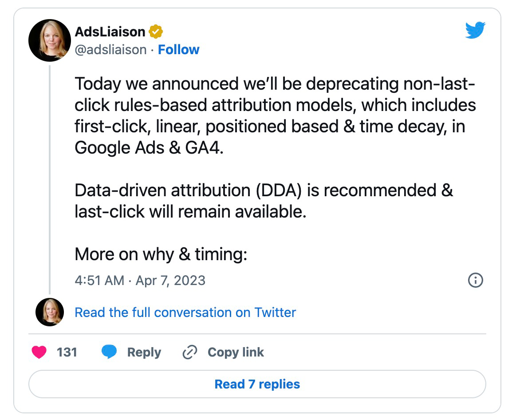
Task: Open AdsLiaison's large profile photo
Action: tap(50, 40)
